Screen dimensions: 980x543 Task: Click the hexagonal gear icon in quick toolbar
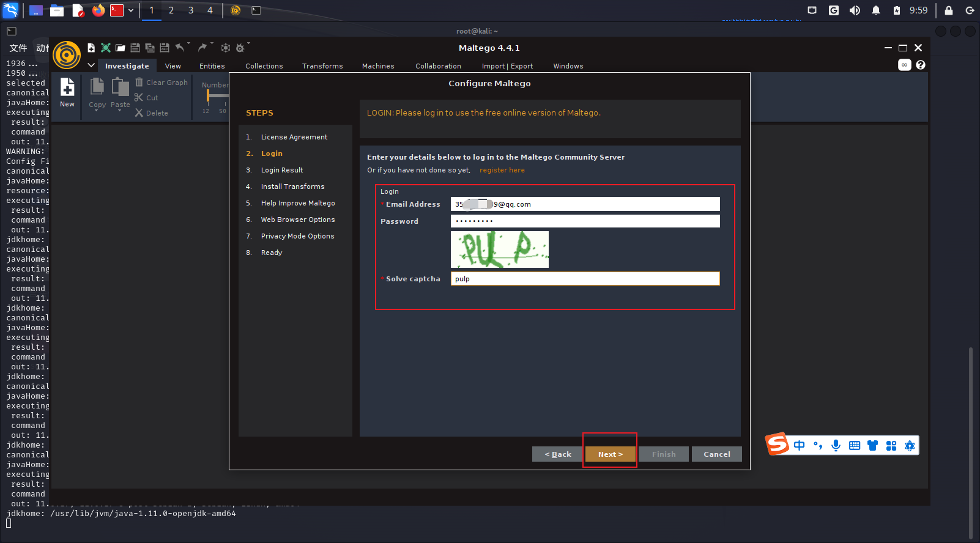coord(226,48)
